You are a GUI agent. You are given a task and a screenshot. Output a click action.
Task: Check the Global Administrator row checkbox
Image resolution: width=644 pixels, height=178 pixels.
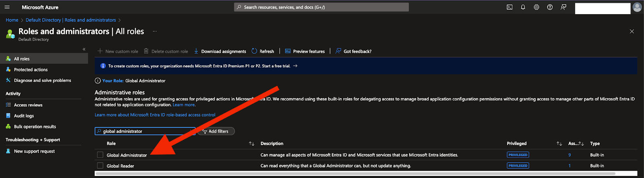pos(100,155)
